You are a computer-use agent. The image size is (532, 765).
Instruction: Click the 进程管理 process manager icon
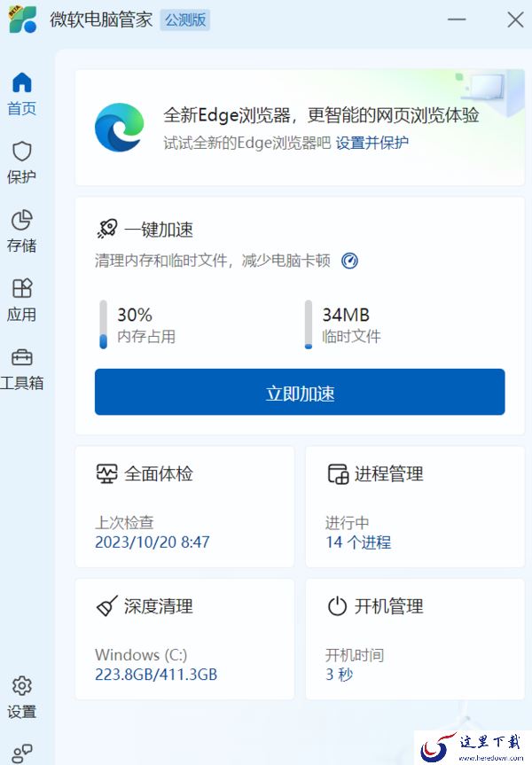[x=338, y=473]
